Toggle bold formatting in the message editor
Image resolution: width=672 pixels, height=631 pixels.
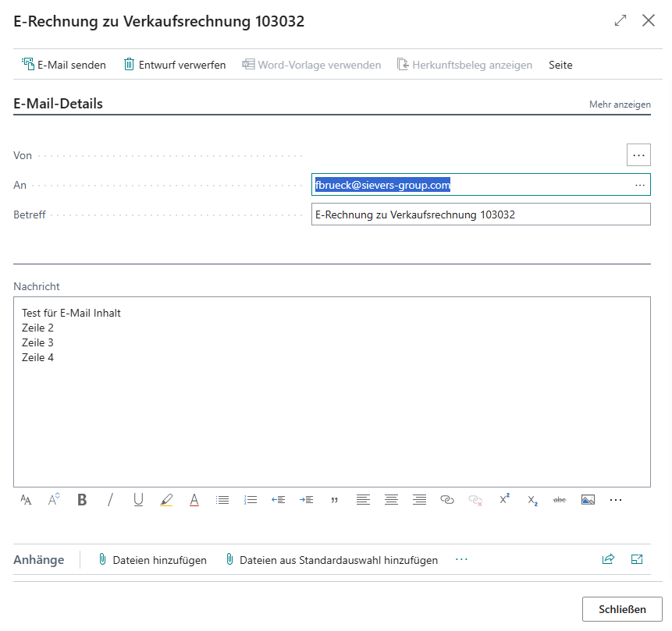82,499
